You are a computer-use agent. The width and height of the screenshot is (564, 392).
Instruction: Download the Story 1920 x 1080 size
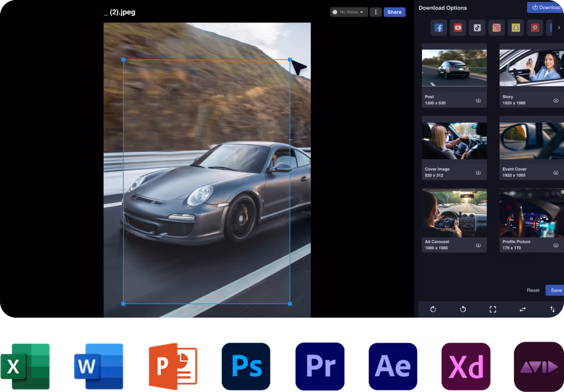point(555,100)
